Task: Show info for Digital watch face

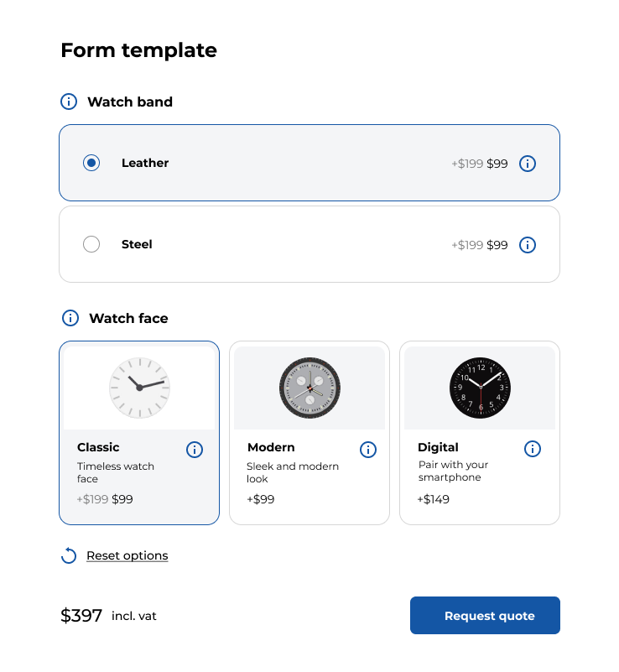Action: (533, 449)
